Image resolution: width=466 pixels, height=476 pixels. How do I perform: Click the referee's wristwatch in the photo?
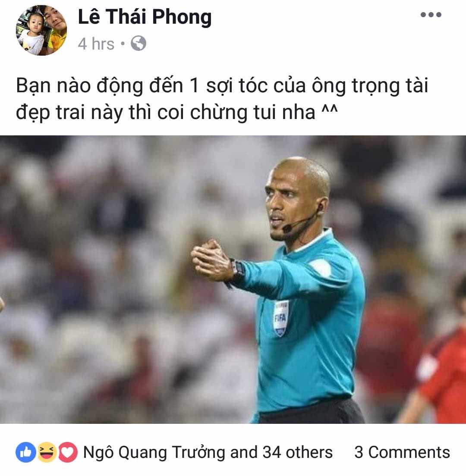pos(239,269)
